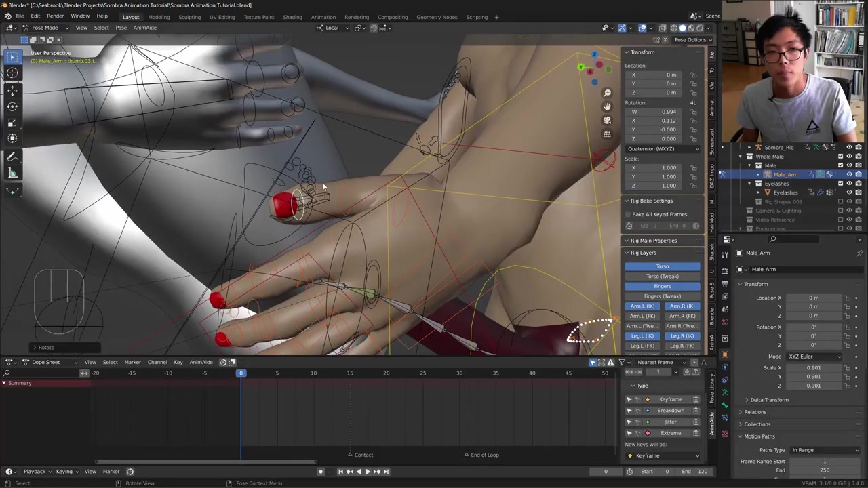The width and height of the screenshot is (868, 488).
Task: Activate the Scale tool in toolbar
Action: point(12,122)
